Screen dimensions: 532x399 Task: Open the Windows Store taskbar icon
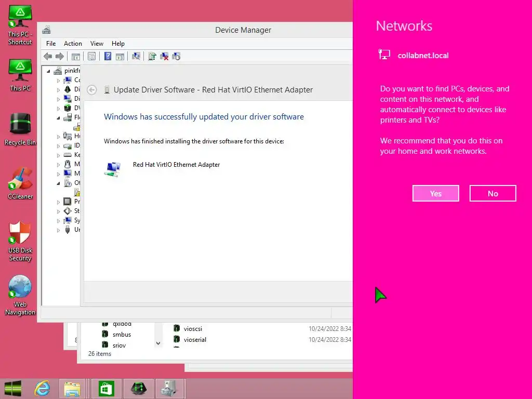tap(106, 389)
